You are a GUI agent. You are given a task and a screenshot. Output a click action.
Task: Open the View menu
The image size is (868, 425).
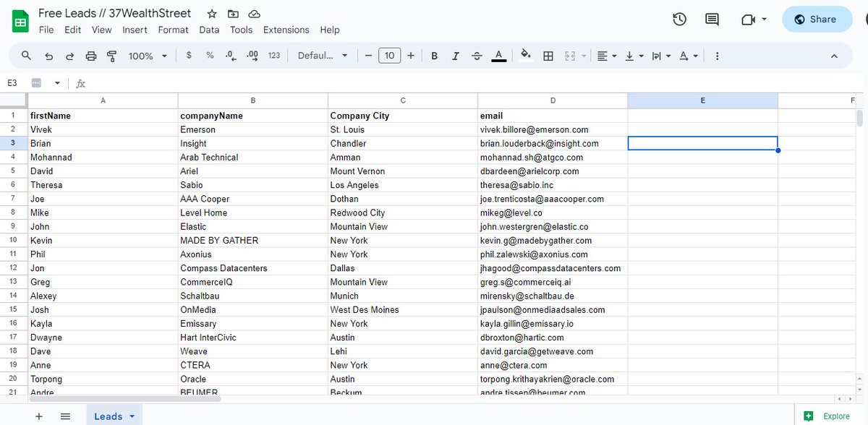[x=102, y=30]
